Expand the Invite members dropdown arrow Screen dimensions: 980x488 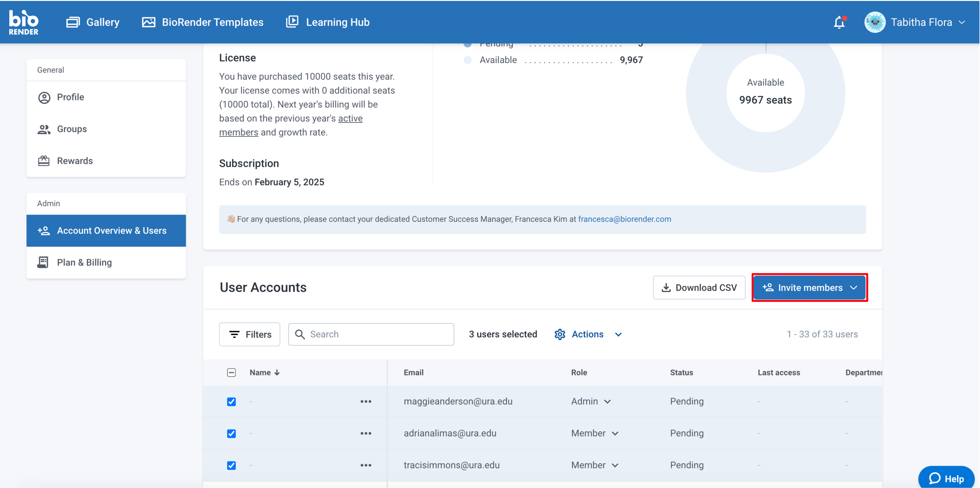click(x=853, y=288)
